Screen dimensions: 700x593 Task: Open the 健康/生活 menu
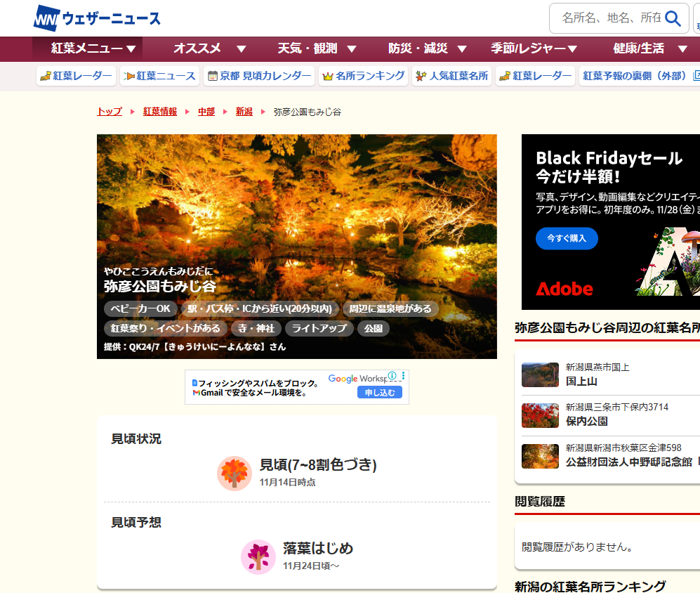(649, 48)
